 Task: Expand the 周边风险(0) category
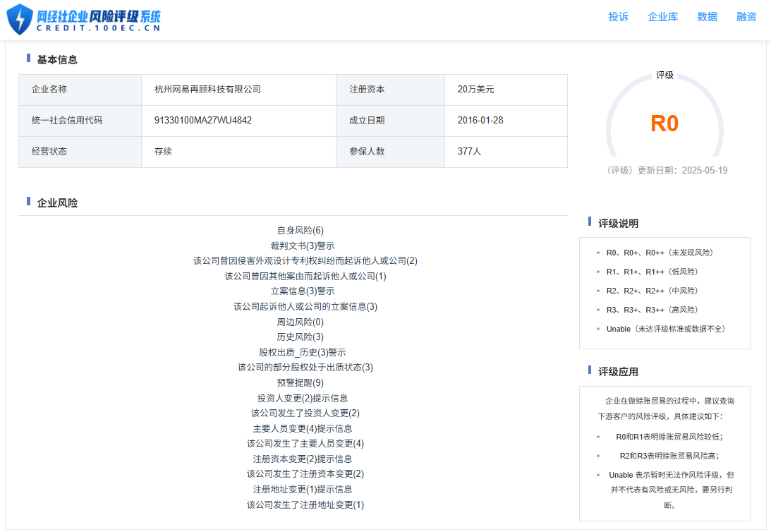pyautogui.click(x=300, y=322)
